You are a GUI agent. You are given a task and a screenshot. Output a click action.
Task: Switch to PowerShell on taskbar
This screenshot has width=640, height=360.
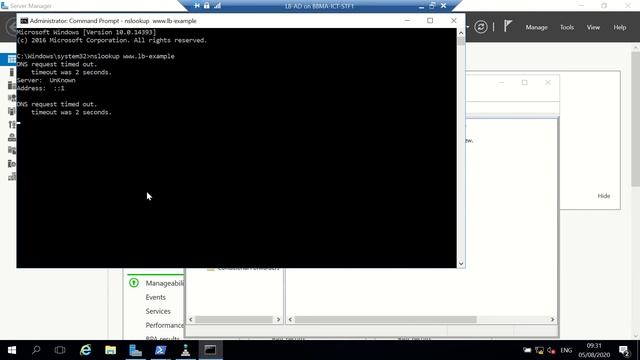pyautogui.click(x=160, y=350)
